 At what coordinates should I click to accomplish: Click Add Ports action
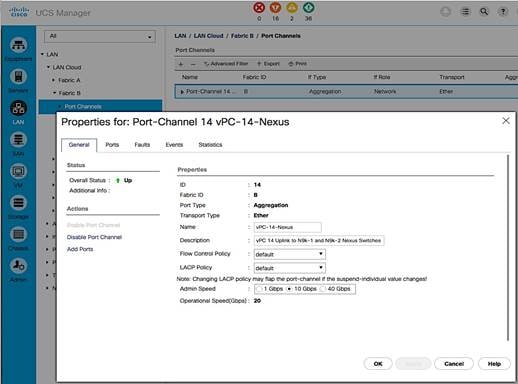80,249
